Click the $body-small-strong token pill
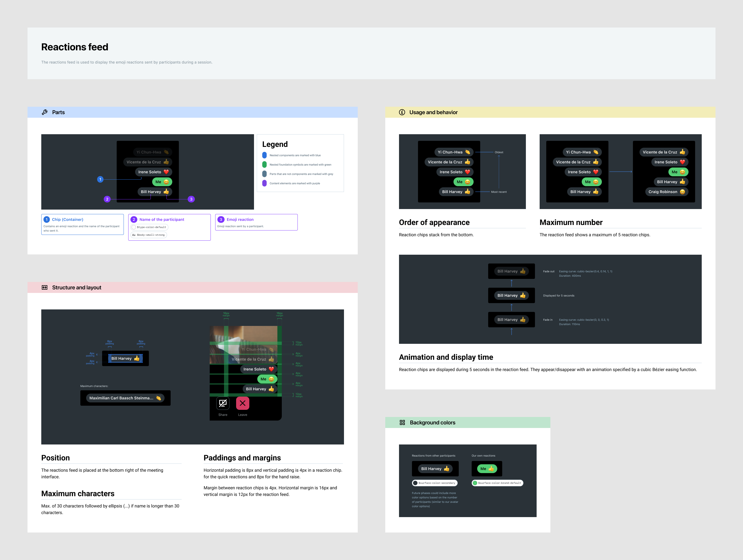 point(149,235)
